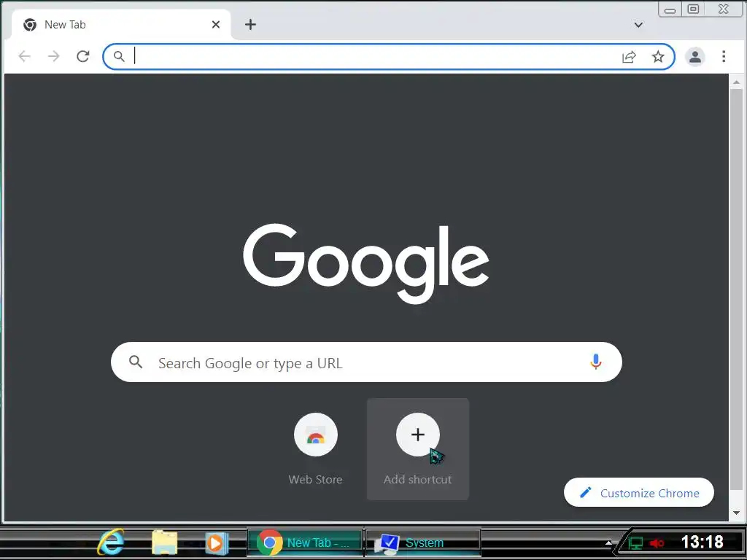Bookmark this tab with the star icon
Image resolution: width=747 pixels, height=560 pixels.
tap(658, 57)
